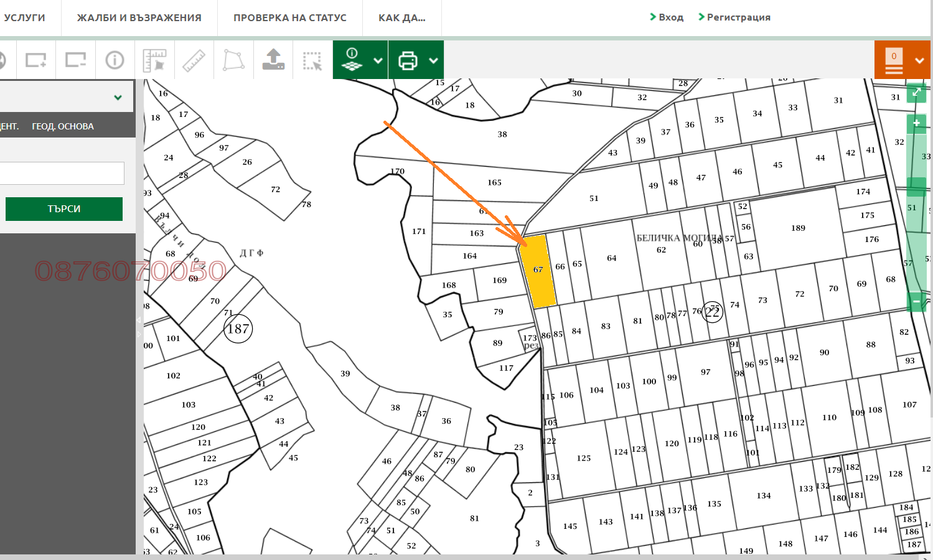
Task: Zoom in with the map plus button
Action: (x=916, y=123)
